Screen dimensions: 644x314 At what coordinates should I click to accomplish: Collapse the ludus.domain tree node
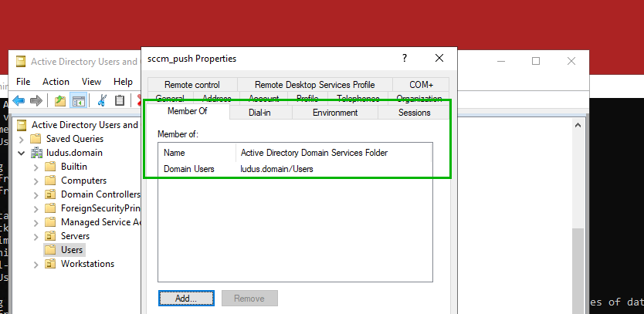(22, 153)
